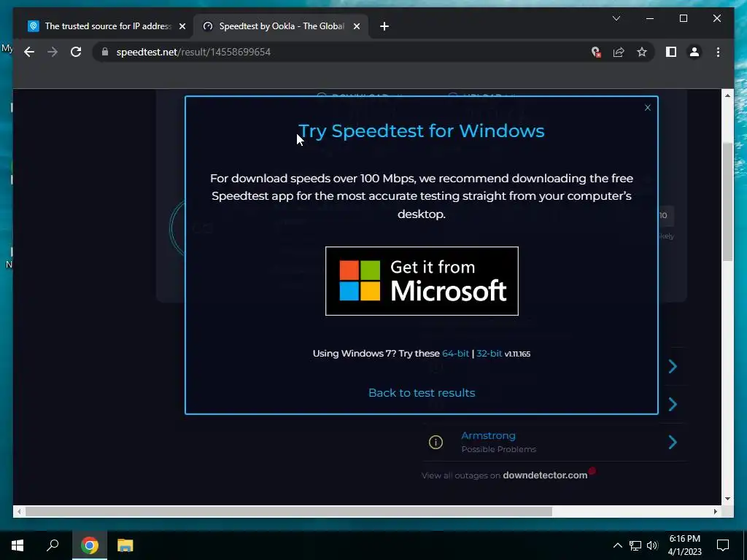
Task: Click the horizontal scroll left arrow
Action: click(x=19, y=511)
